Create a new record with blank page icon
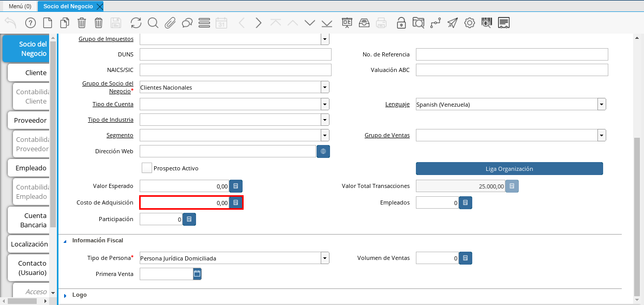 pos(48,23)
